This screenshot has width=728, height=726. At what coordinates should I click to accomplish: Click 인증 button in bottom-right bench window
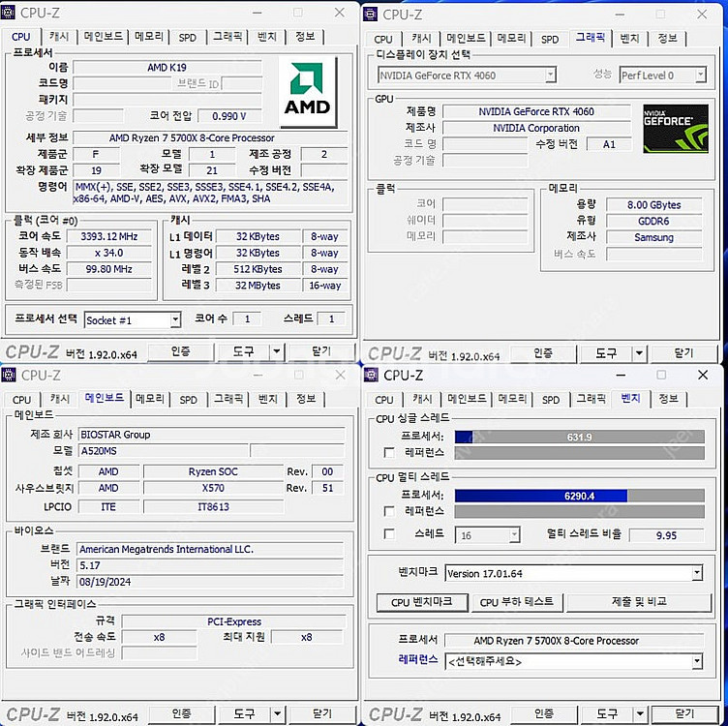543,714
